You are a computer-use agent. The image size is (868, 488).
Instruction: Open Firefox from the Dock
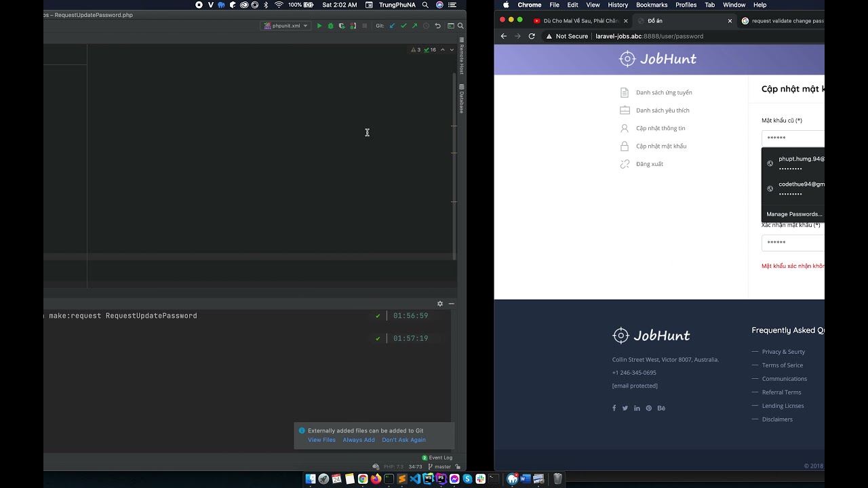(x=376, y=479)
